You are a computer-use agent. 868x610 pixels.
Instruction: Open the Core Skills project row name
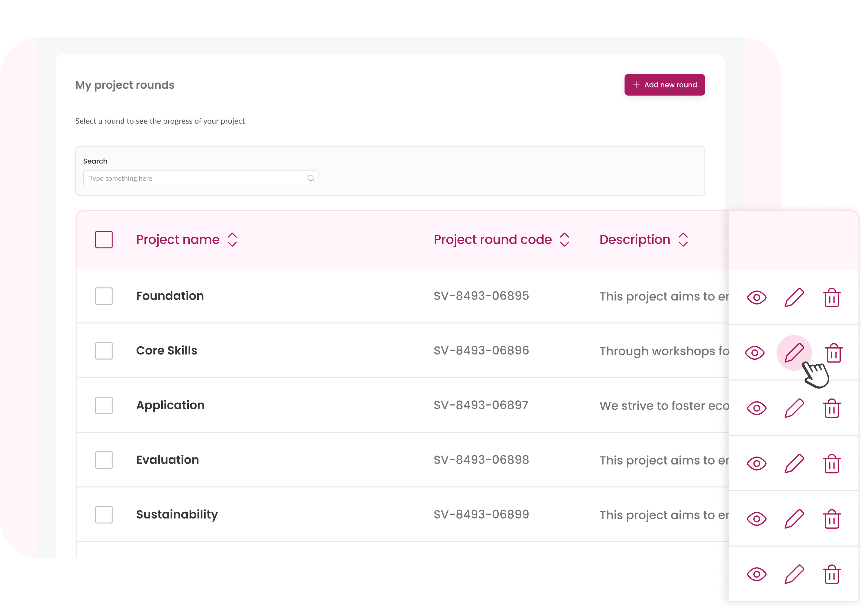pyautogui.click(x=167, y=350)
